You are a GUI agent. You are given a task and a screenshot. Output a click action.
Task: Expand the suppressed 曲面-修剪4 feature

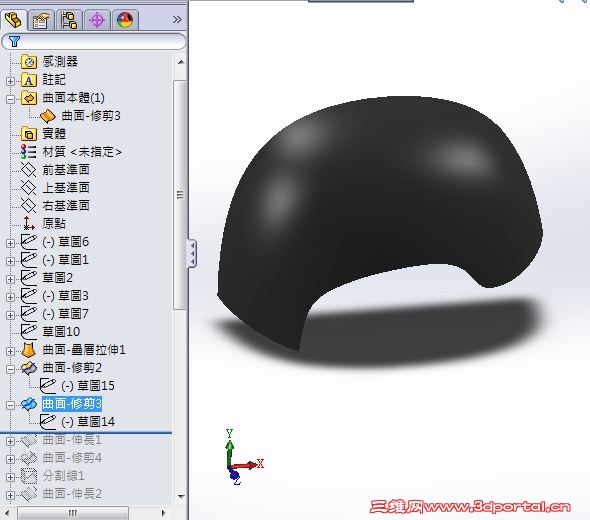point(11,459)
